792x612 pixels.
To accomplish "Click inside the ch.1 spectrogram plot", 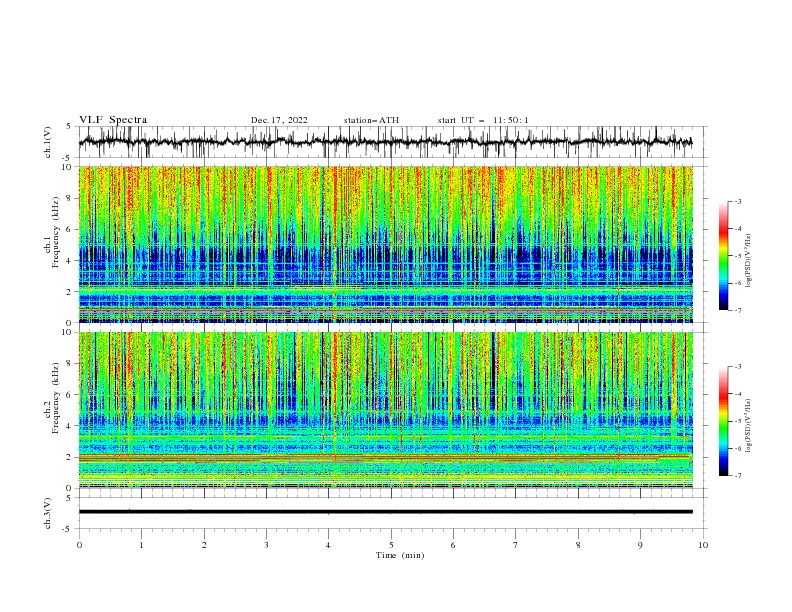I will pos(385,244).
